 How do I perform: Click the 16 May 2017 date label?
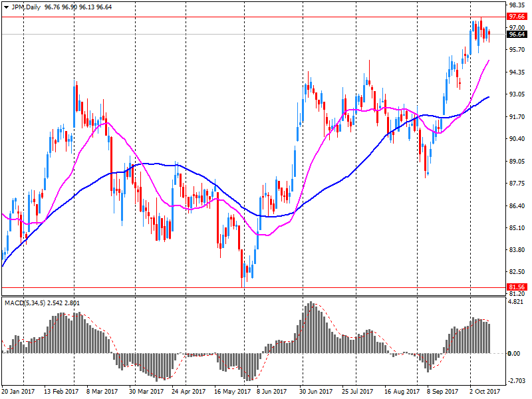click(231, 392)
